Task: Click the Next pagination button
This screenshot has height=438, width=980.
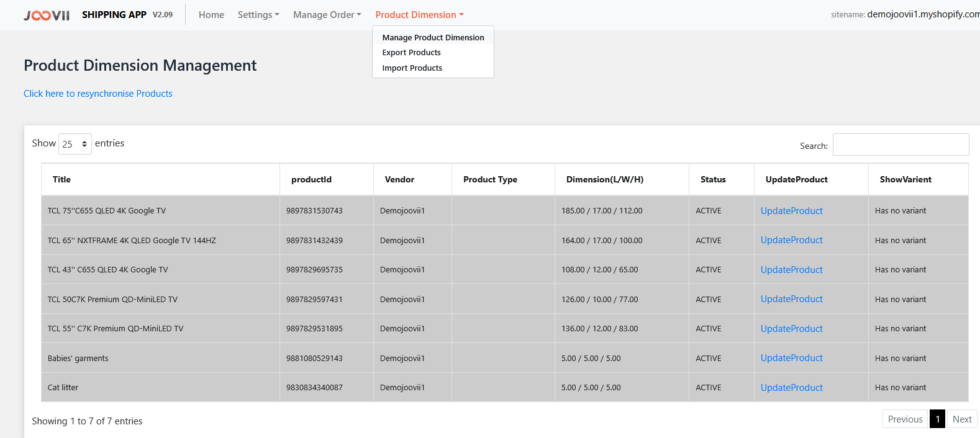Action: click(x=962, y=419)
